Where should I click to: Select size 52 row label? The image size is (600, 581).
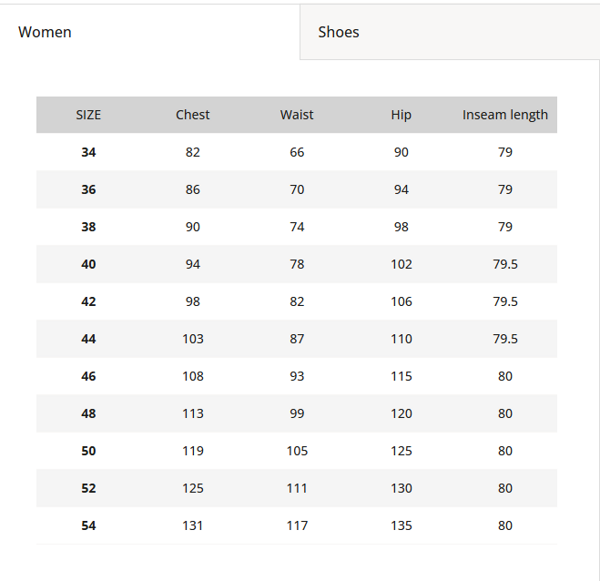click(88, 488)
